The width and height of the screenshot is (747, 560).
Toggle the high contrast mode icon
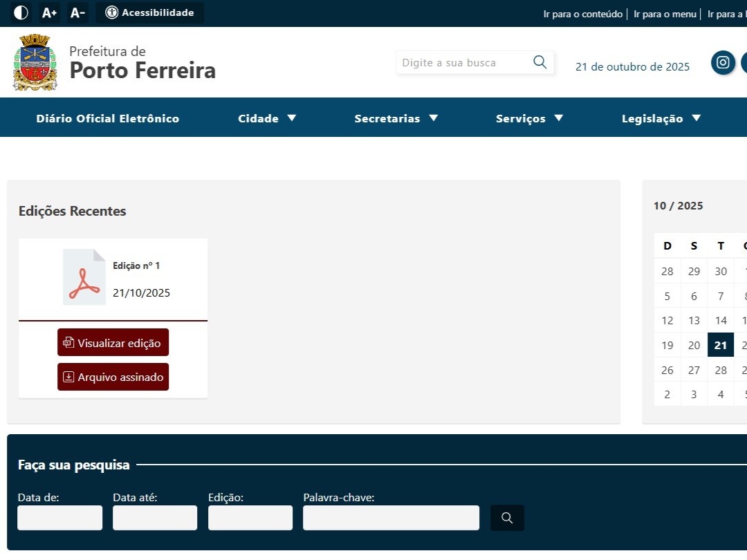pos(21,12)
